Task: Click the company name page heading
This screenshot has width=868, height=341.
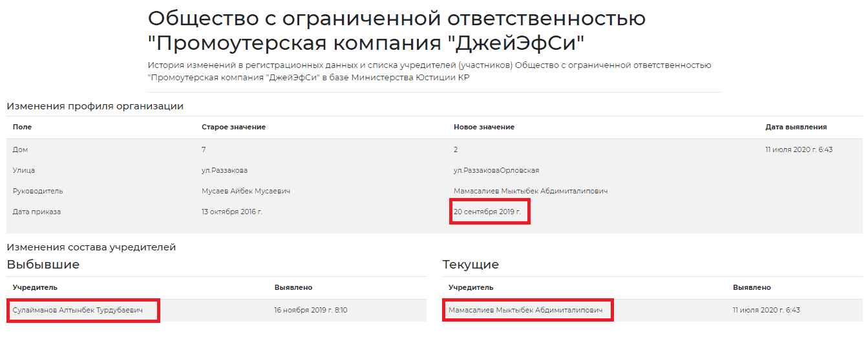Action: 396,30
